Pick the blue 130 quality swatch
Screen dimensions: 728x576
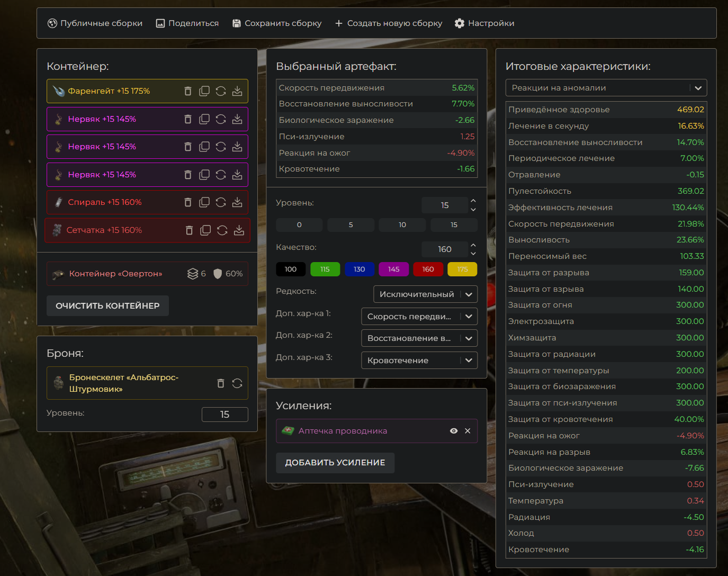[359, 269]
